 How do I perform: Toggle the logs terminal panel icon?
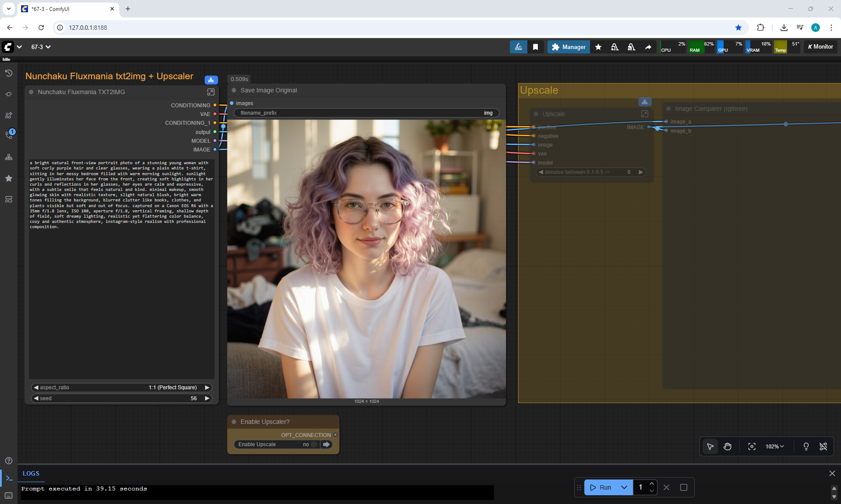tap(9, 478)
